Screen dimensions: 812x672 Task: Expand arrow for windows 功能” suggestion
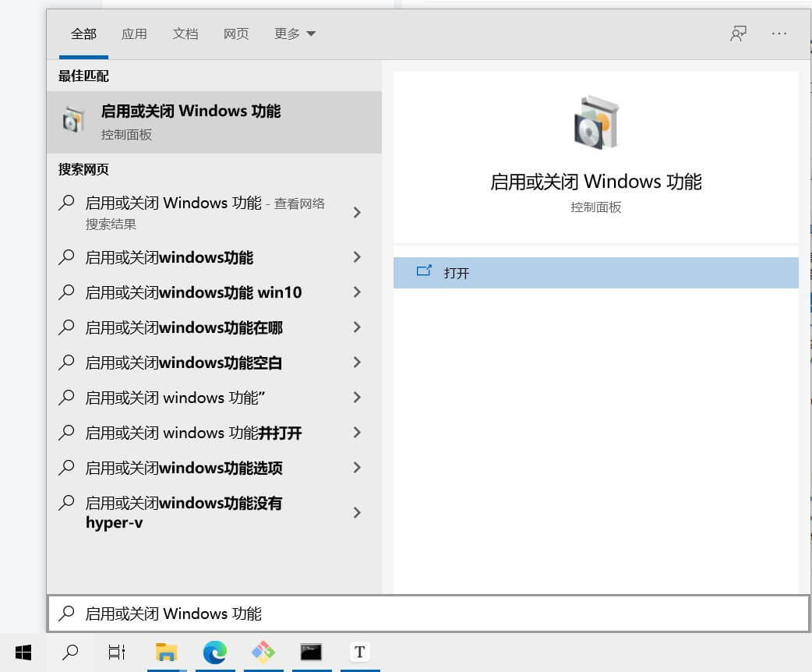pos(357,398)
